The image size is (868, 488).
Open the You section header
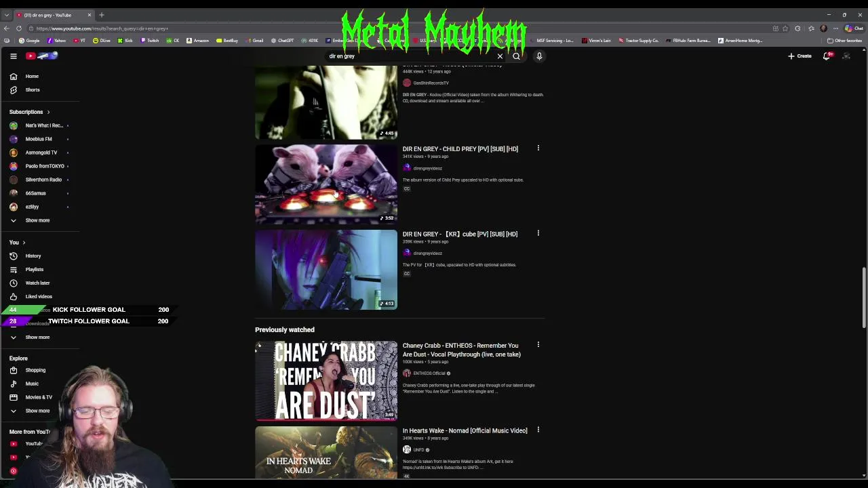18,243
